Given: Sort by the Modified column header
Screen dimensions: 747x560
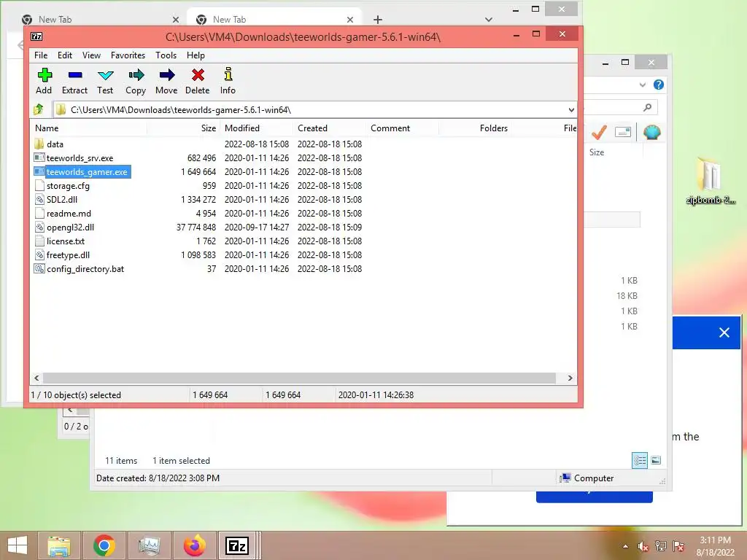Looking at the screenshot, I should point(256,128).
